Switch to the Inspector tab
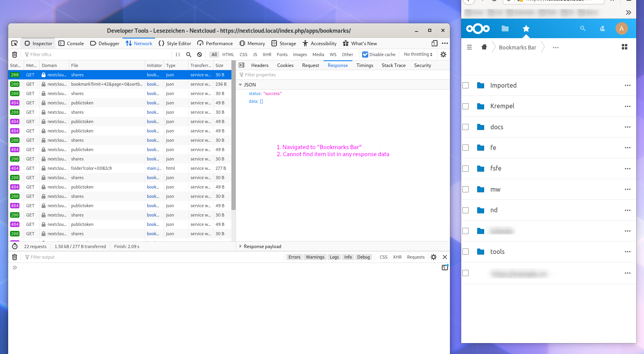Viewport: 644px width, 354px height. click(x=38, y=43)
